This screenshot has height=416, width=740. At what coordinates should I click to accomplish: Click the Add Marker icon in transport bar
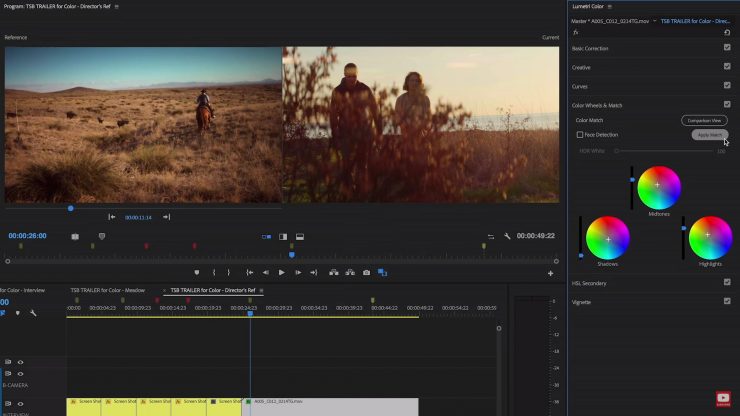[x=196, y=272]
